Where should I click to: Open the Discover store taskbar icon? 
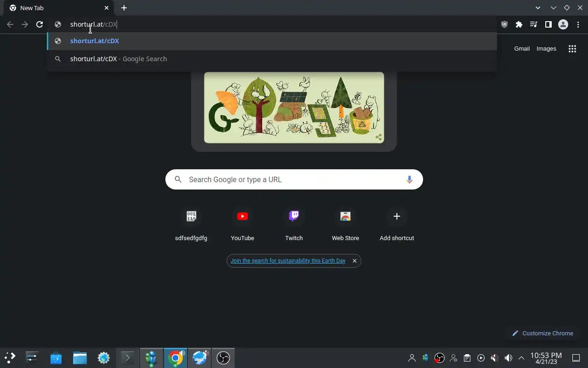coord(56,357)
